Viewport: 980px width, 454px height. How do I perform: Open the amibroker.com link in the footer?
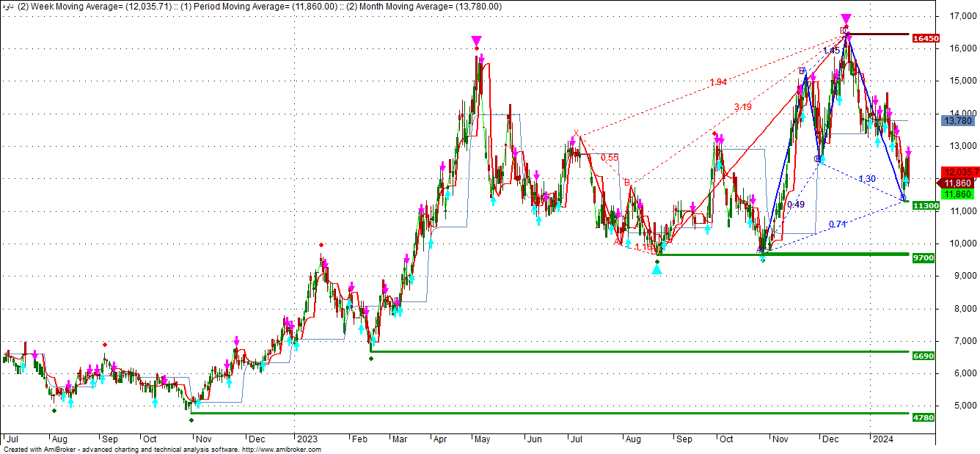click(x=281, y=450)
